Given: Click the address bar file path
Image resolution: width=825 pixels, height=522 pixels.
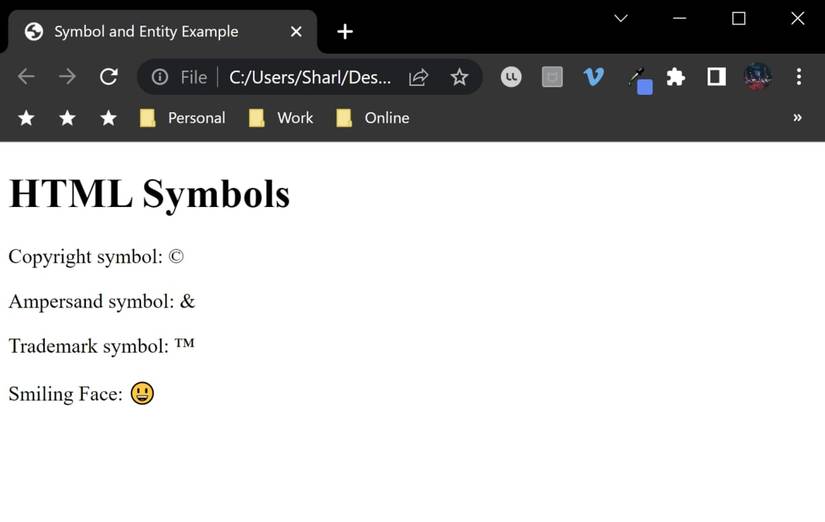Looking at the screenshot, I should tap(310, 77).
